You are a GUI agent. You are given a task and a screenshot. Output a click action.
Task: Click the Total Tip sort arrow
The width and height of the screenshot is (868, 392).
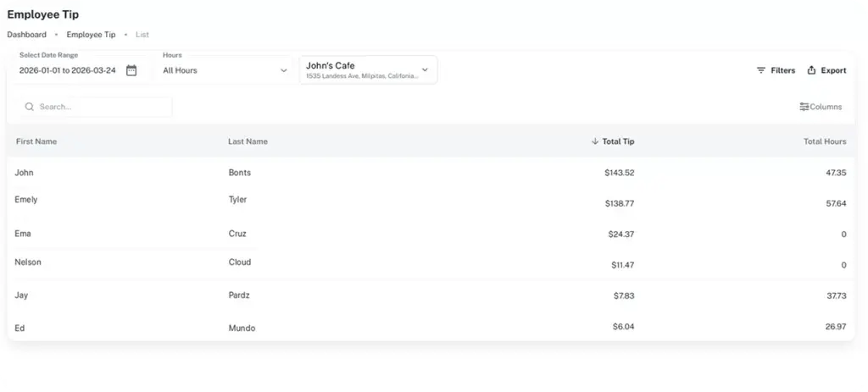click(x=595, y=141)
